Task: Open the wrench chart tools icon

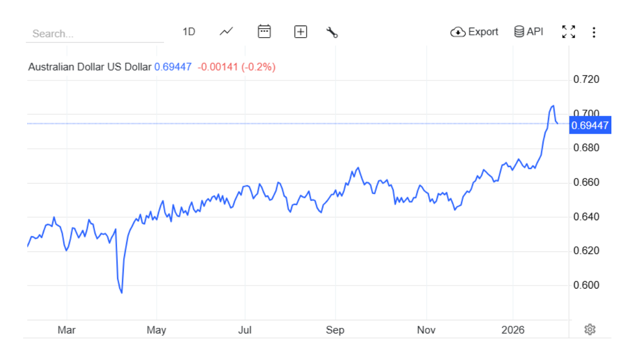Action: (x=332, y=32)
